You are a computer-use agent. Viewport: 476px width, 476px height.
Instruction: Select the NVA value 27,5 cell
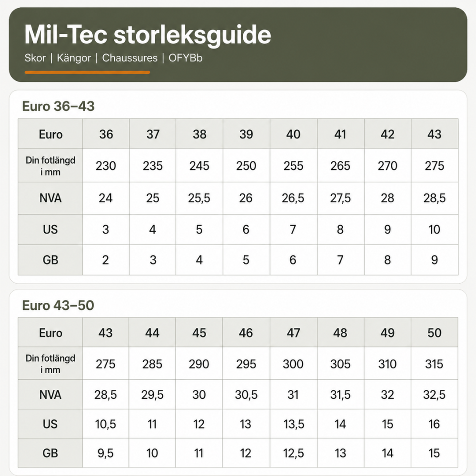[340, 198]
